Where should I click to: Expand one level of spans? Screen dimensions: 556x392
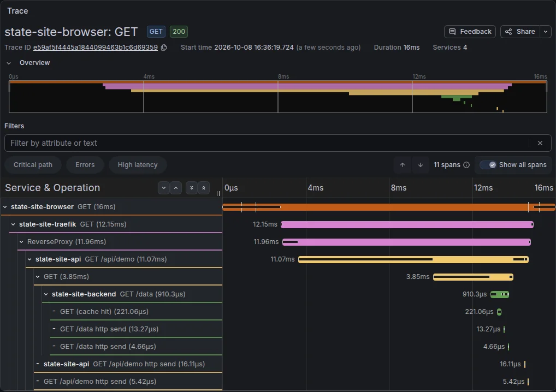point(163,188)
